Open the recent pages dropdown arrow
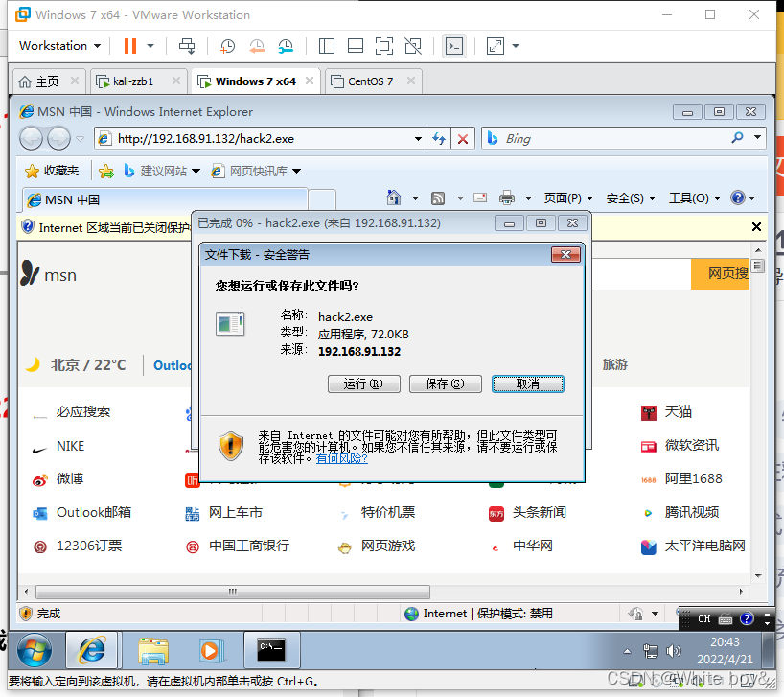The height and width of the screenshot is (697, 784). 80,138
